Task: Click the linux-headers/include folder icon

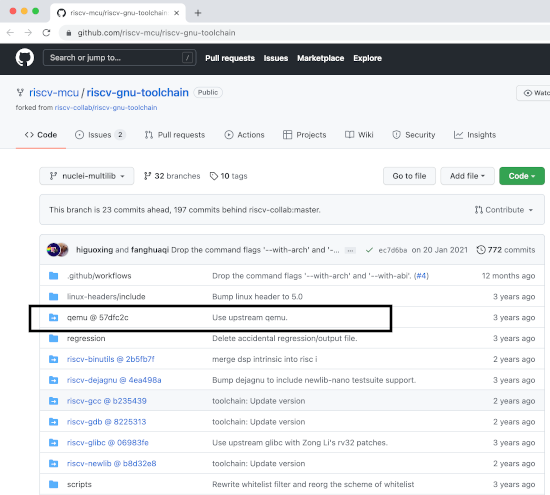Action: (x=54, y=296)
